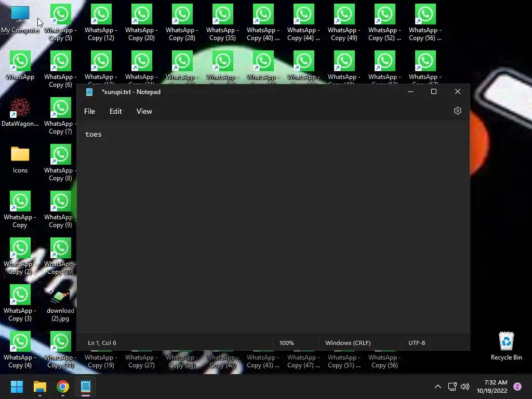
Task: Select the WhatsApp - Copy (8) shortcut
Action: [60, 163]
